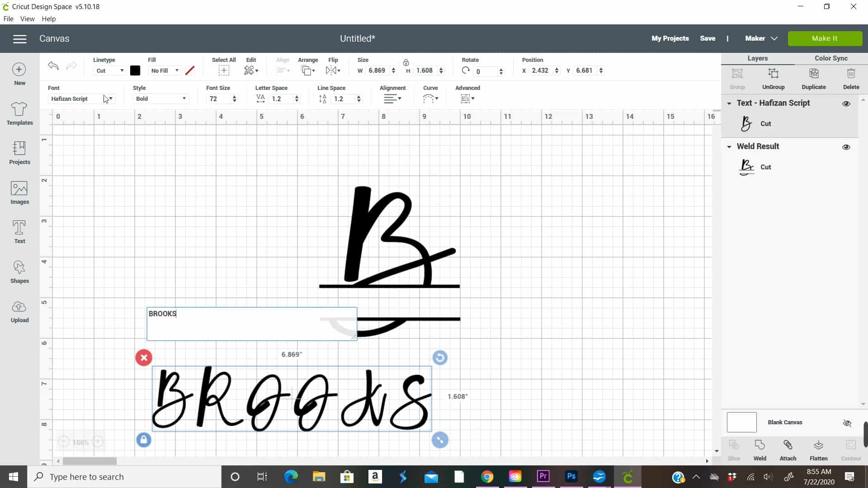This screenshot has height=488, width=868.
Task: Open the Upload panel
Action: [x=19, y=311]
